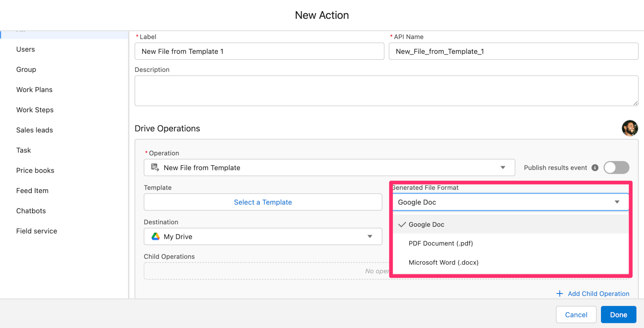Open Work Plans in the sidebar
Image resolution: width=644 pixels, height=328 pixels.
click(x=34, y=90)
